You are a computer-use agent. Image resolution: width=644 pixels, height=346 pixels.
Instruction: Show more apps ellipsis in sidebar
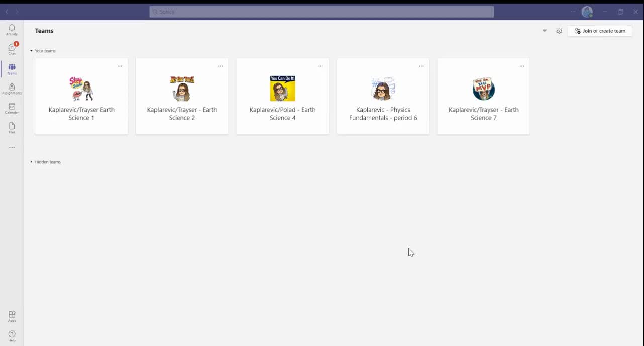(x=12, y=148)
